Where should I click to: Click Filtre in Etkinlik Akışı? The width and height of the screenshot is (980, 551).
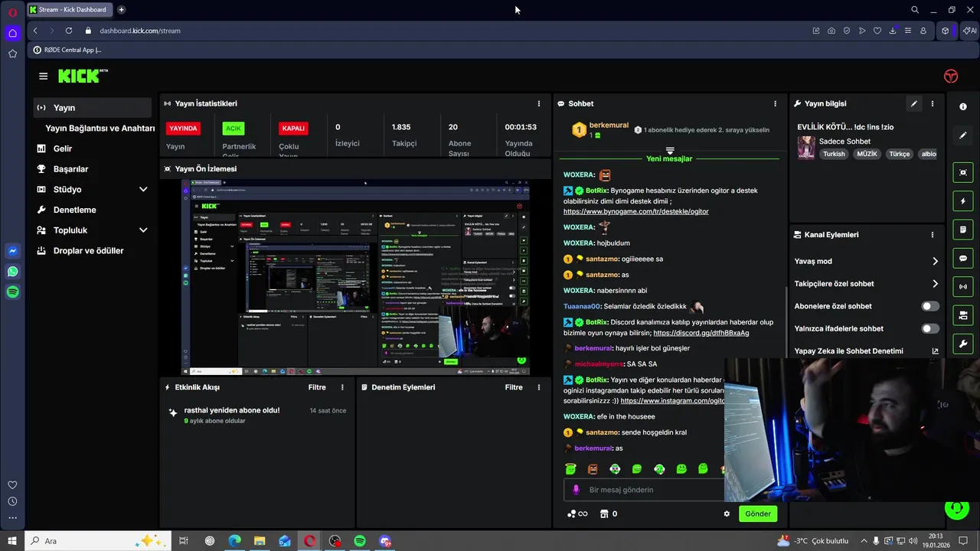coord(317,387)
